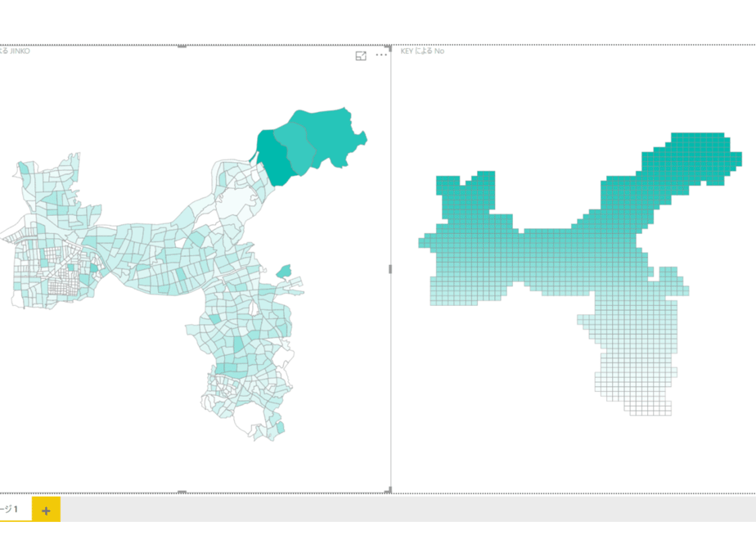Select the JINKO map visual title
The width and height of the screenshot is (756, 540).
pyautogui.click(x=15, y=51)
